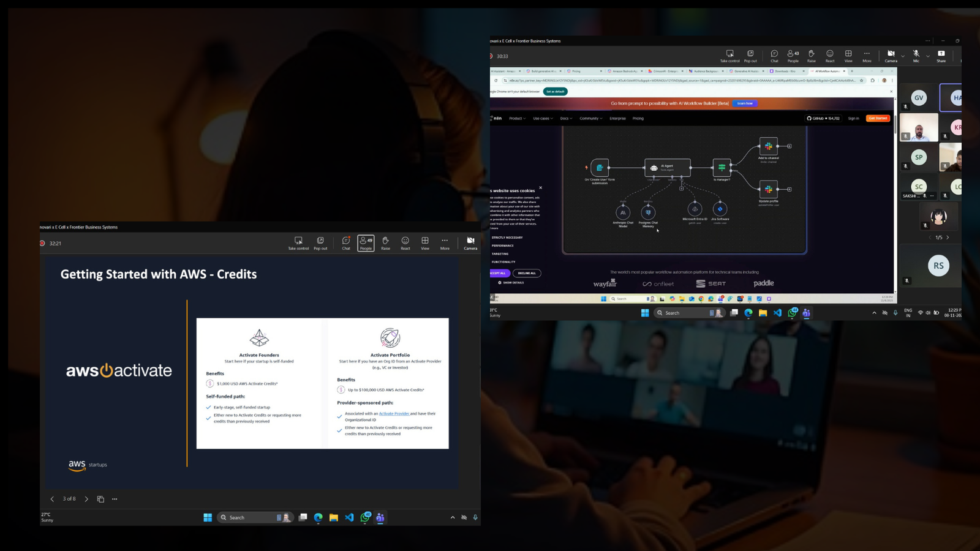Click the n8n GitHub stars button
The image size is (980, 551).
click(x=823, y=118)
